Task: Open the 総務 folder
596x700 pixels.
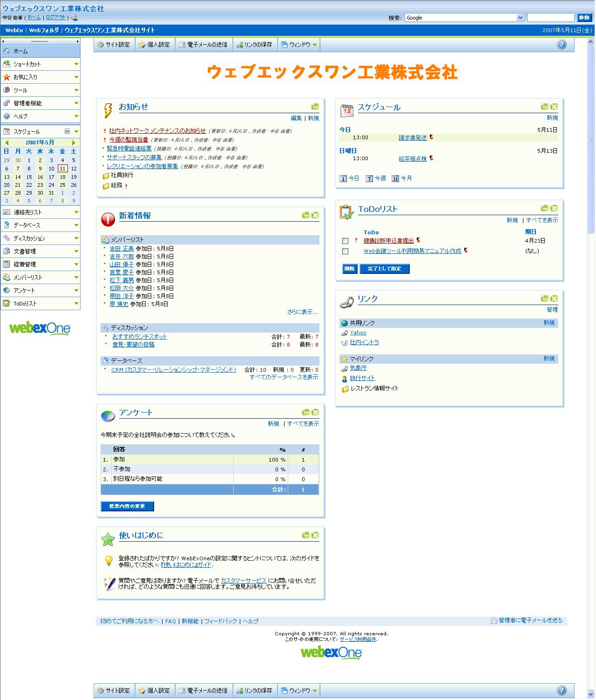Action: [113, 185]
